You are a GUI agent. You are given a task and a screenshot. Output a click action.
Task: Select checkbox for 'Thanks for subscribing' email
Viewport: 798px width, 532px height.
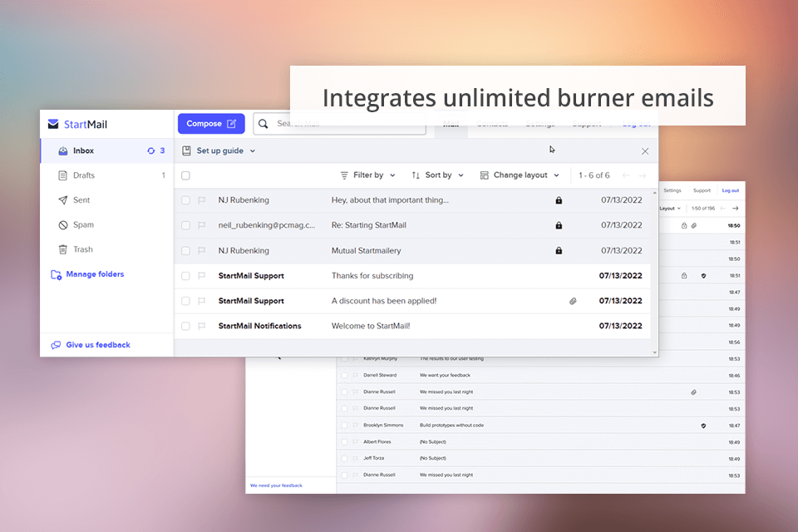point(185,275)
